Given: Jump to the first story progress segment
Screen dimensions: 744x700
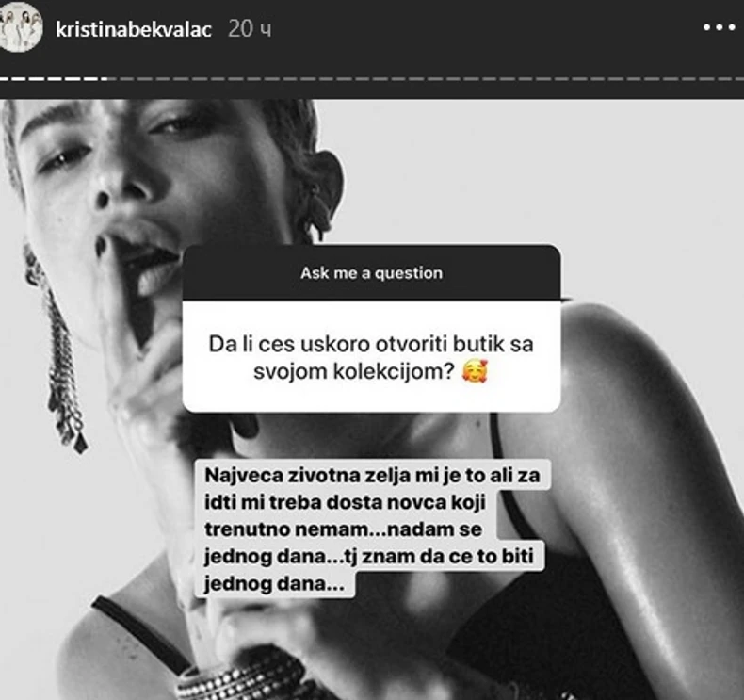Looking at the screenshot, I should [x=6, y=79].
